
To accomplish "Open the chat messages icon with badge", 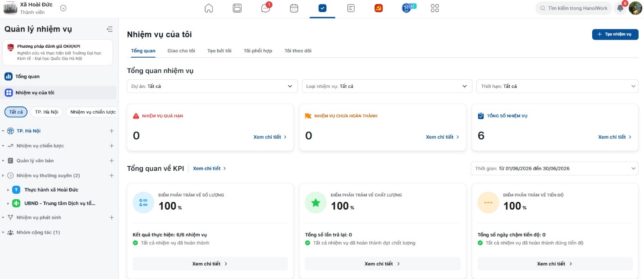I will pos(266,8).
